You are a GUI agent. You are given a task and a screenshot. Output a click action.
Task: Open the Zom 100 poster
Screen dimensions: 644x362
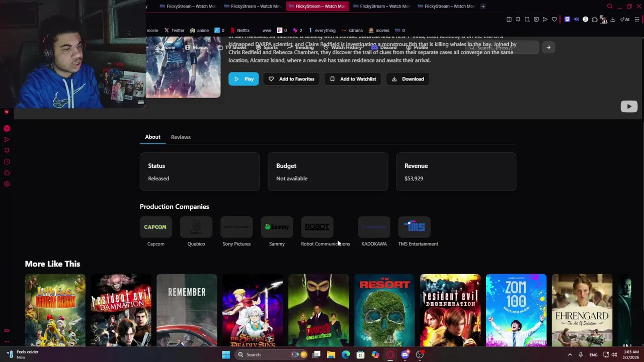tap(516, 310)
